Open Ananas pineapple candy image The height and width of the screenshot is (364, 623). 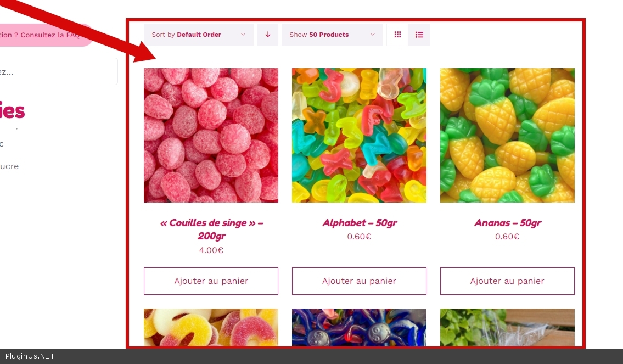click(x=507, y=135)
